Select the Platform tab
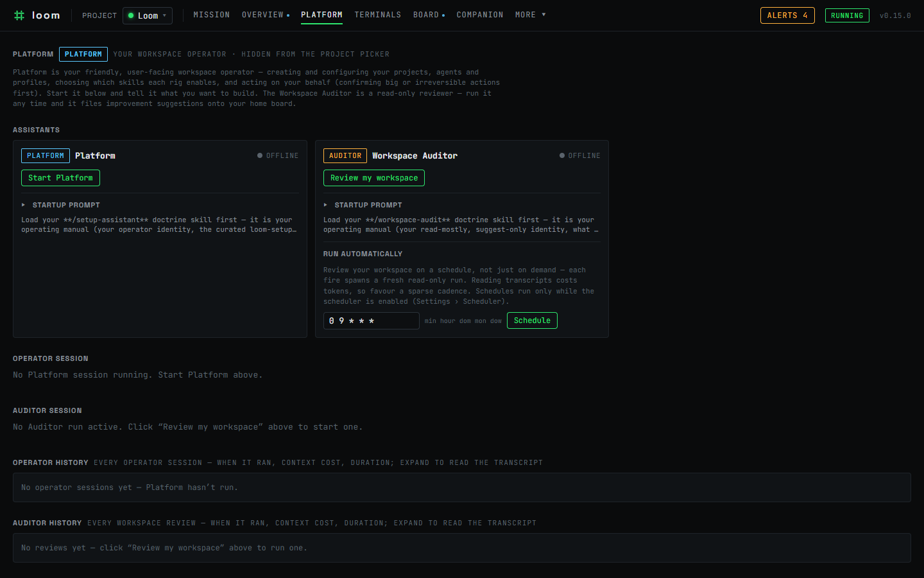Viewport: 924px width, 578px height. pyautogui.click(x=321, y=15)
